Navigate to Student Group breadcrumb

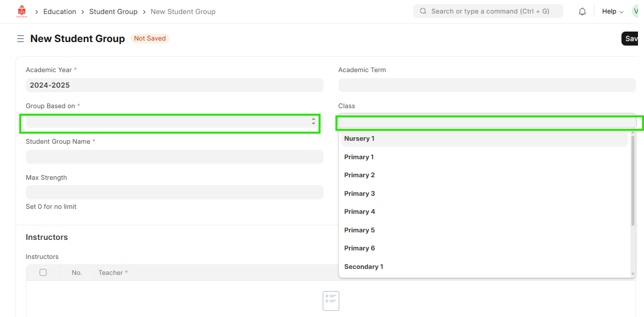(113, 12)
